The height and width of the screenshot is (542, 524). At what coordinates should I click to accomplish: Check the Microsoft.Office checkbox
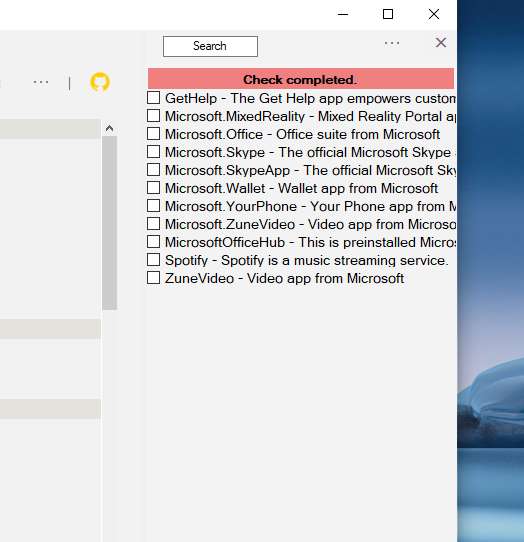[x=153, y=134]
